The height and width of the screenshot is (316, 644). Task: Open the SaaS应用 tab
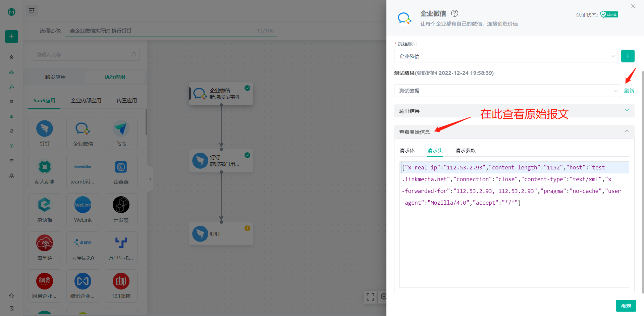(44, 100)
